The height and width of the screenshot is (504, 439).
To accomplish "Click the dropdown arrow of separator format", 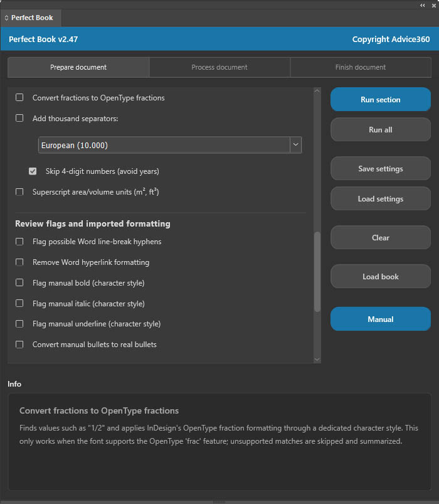I will [x=295, y=145].
